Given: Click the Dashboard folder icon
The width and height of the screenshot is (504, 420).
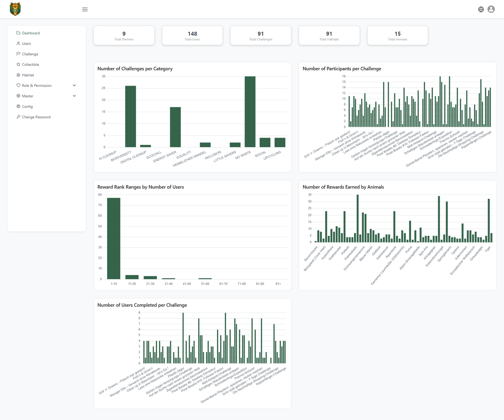Looking at the screenshot, I should [18, 33].
